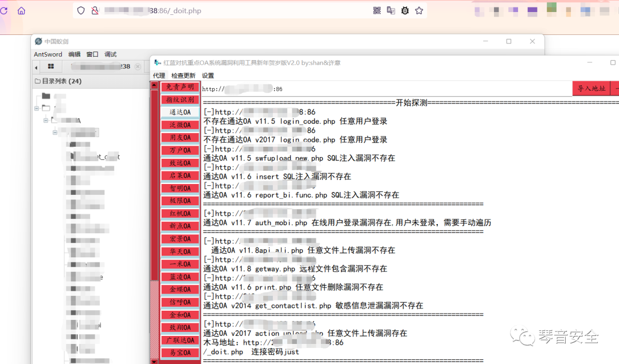Viewport: 619px width, 364px height.
Task: Open the QR code icon in address bar
Action: pos(377,11)
